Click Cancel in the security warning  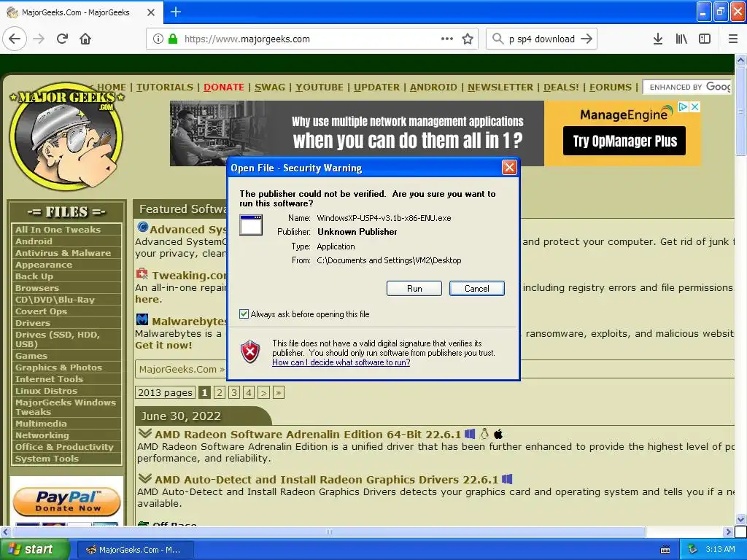click(477, 289)
